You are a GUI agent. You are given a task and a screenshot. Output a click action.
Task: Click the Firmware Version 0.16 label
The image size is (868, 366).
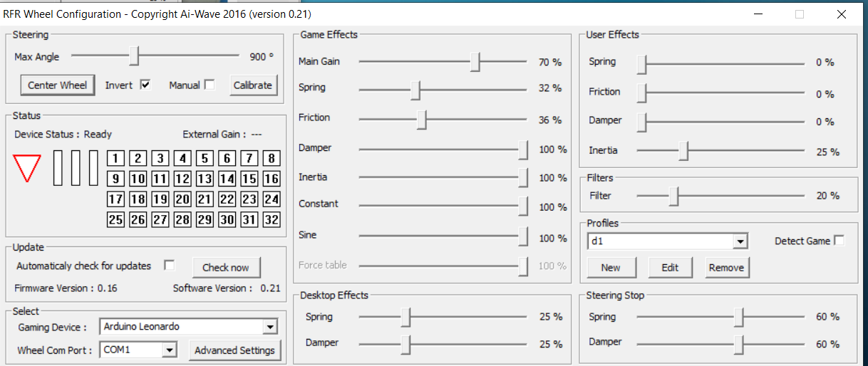[66, 288]
